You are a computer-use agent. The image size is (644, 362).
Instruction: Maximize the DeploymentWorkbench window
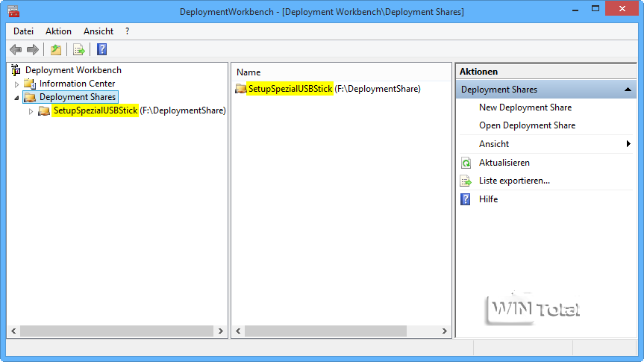[595, 9]
